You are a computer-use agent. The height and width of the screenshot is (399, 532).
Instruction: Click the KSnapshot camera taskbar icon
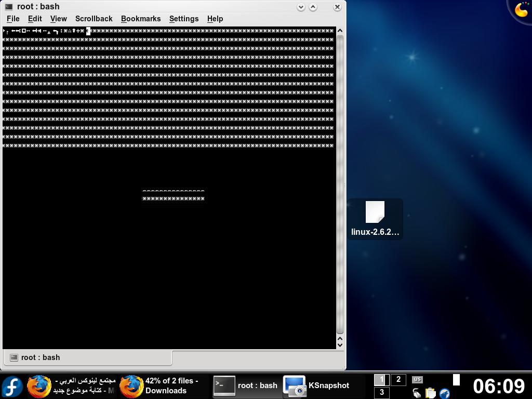(295, 386)
